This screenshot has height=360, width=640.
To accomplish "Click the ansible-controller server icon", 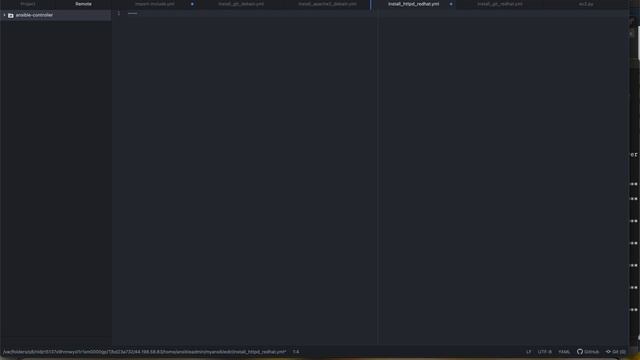I will tap(11, 16).
